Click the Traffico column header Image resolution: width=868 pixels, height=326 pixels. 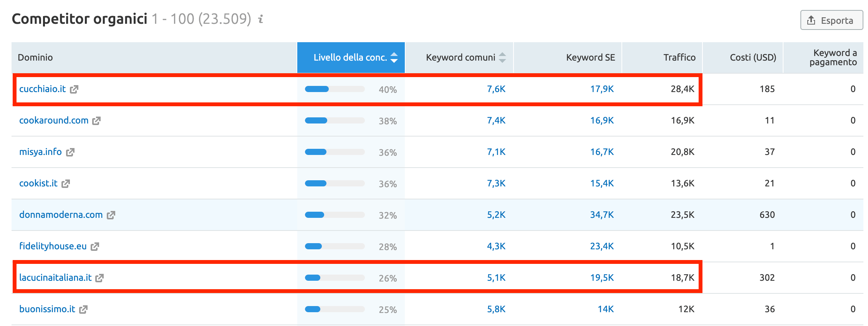pyautogui.click(x=679, y=58)
